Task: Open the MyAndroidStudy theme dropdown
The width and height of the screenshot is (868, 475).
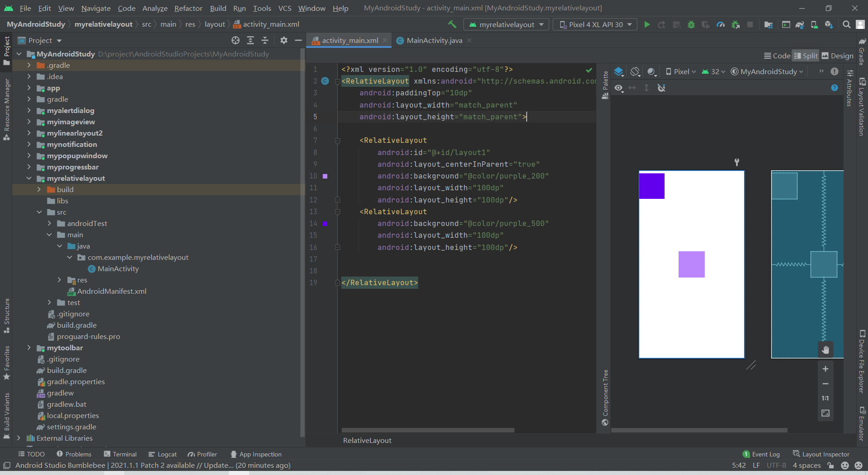Action: 767,71
